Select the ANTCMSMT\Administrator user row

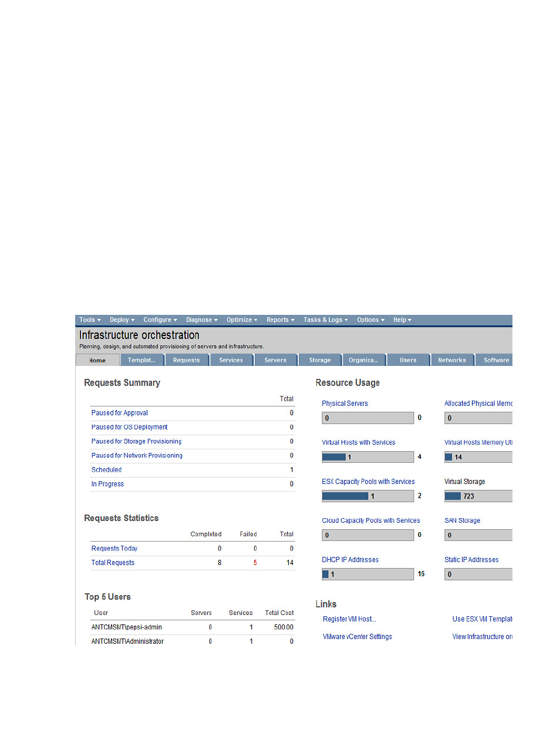pyautogui.click(x=193, y=641)
